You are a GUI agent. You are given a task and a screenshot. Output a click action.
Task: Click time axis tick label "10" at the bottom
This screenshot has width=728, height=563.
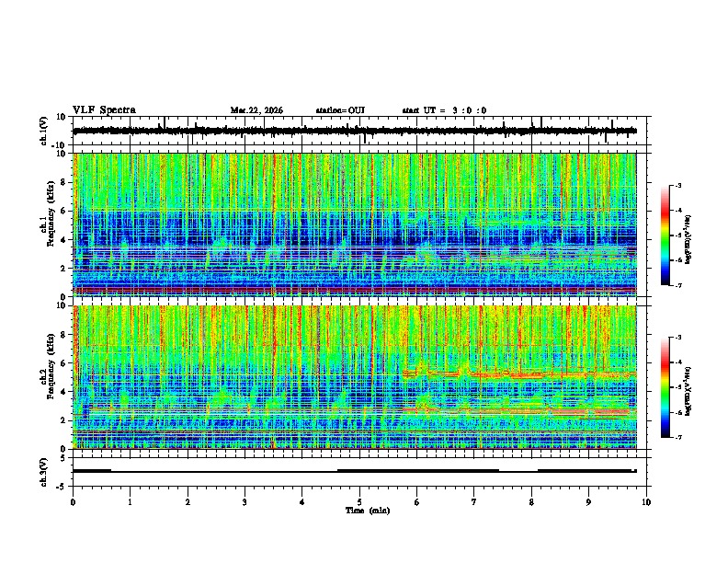click(x=646, y=502)
